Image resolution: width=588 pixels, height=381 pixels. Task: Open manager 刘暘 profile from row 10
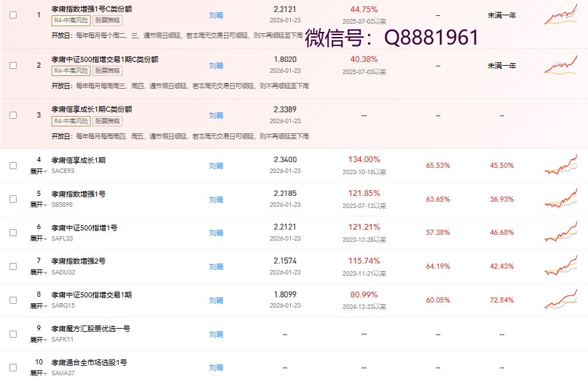click(x=216, y=368)
